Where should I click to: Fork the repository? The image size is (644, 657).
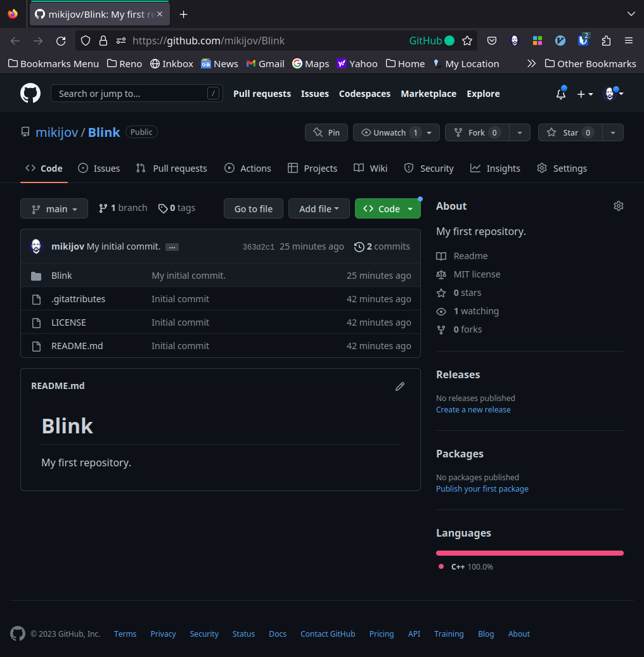477,133
